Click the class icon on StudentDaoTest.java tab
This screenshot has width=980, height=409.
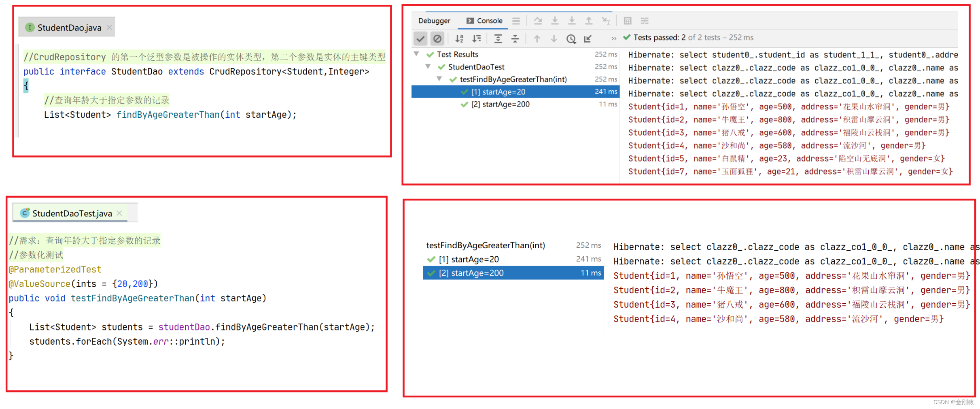pyautogui.click(x=25, y=213)
